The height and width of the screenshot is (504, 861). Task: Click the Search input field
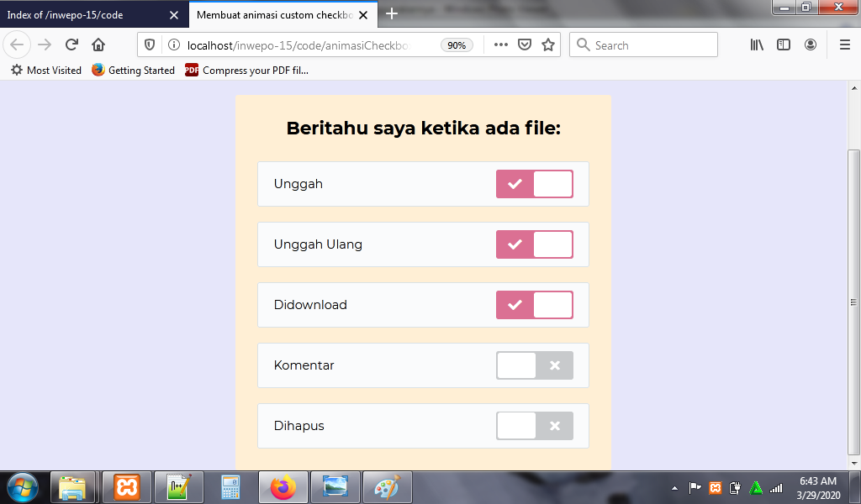643,45
